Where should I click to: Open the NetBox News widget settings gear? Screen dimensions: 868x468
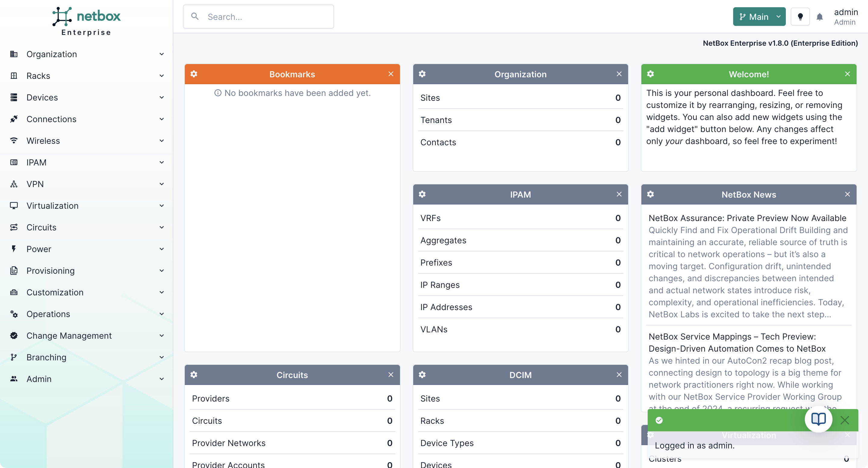click(x=650, y=194)
